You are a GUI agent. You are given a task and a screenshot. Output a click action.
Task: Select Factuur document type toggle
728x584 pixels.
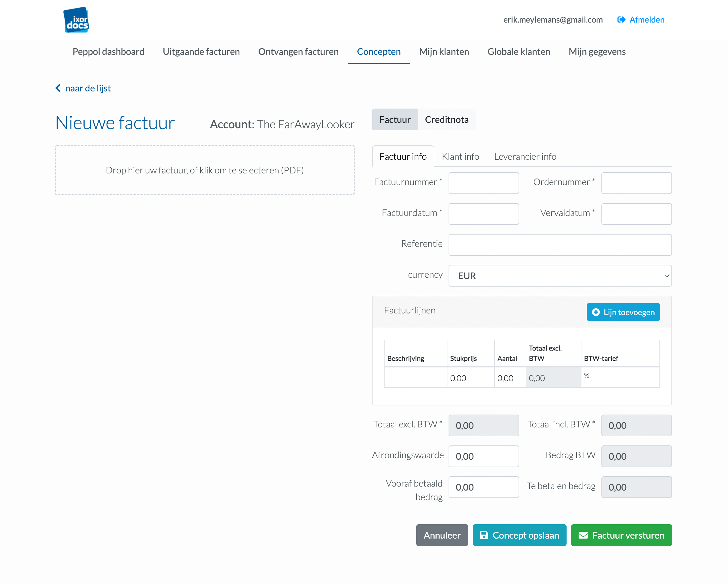click(395, 119)
